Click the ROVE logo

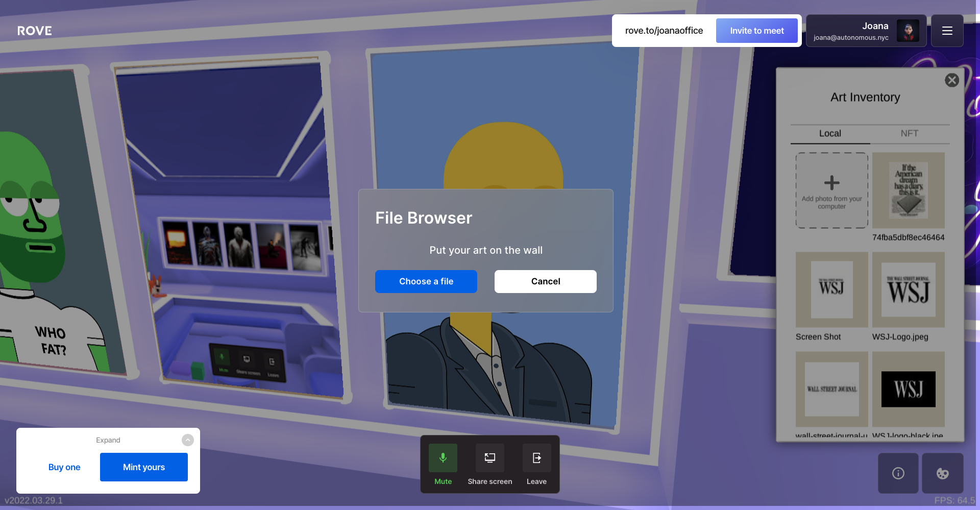coord(35,31)
